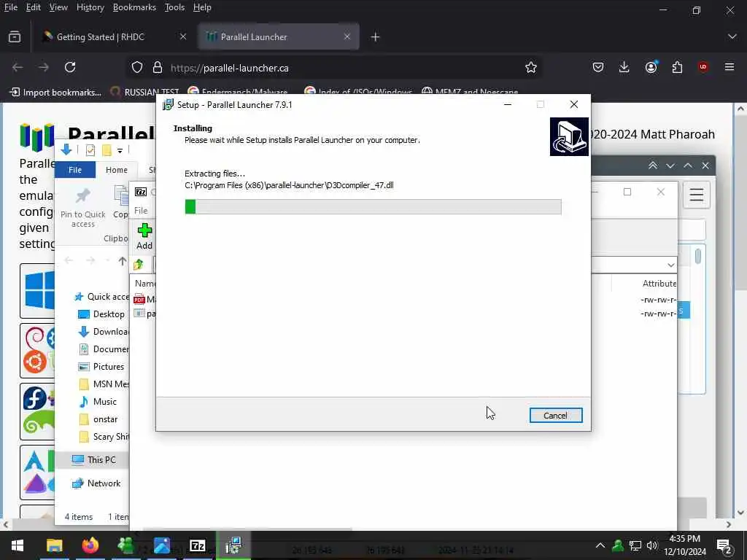Open a new Firefox tab
This screenshot has width=747, height=560.
click(x=375, y=36)
